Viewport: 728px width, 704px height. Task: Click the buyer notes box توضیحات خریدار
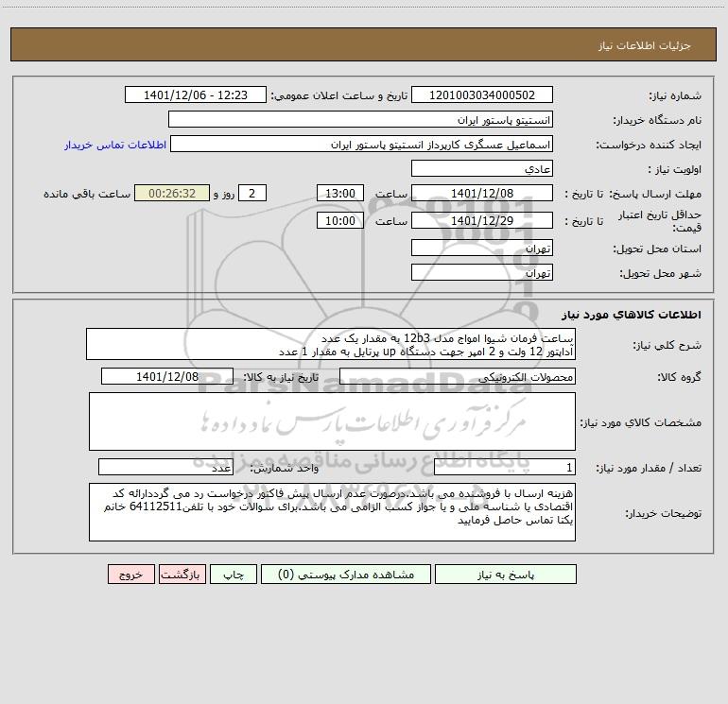point(332,512)
